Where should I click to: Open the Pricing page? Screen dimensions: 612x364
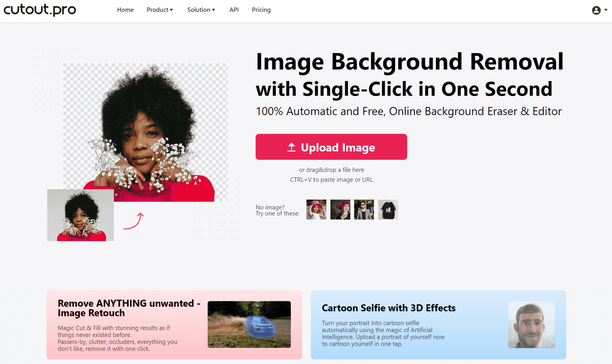point(261,10)
